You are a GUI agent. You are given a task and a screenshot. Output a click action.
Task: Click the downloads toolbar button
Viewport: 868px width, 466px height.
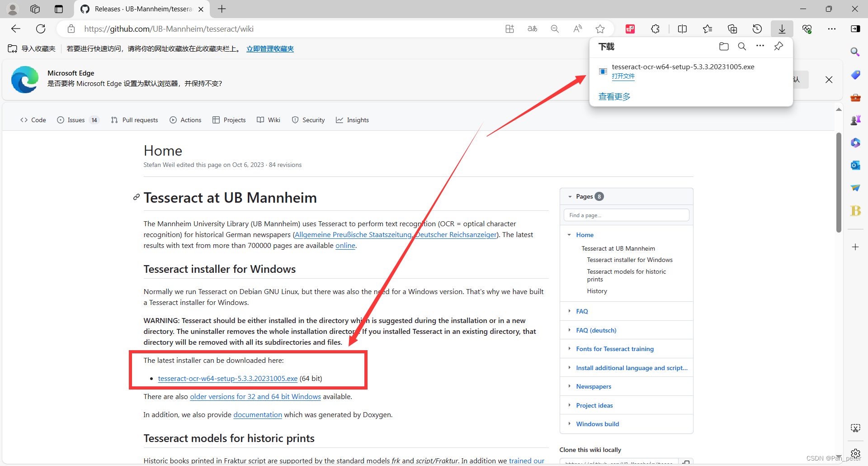(x=782, y=29)
